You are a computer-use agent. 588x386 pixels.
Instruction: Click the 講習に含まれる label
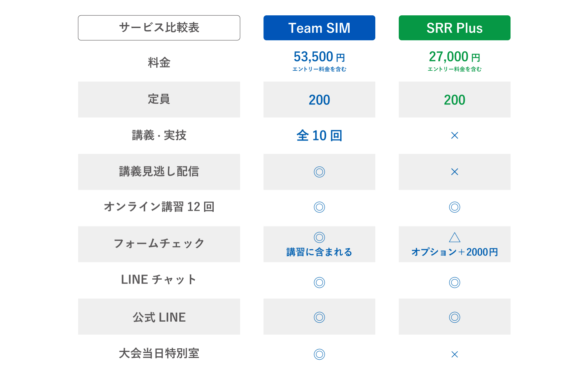[x=319, y=252]
